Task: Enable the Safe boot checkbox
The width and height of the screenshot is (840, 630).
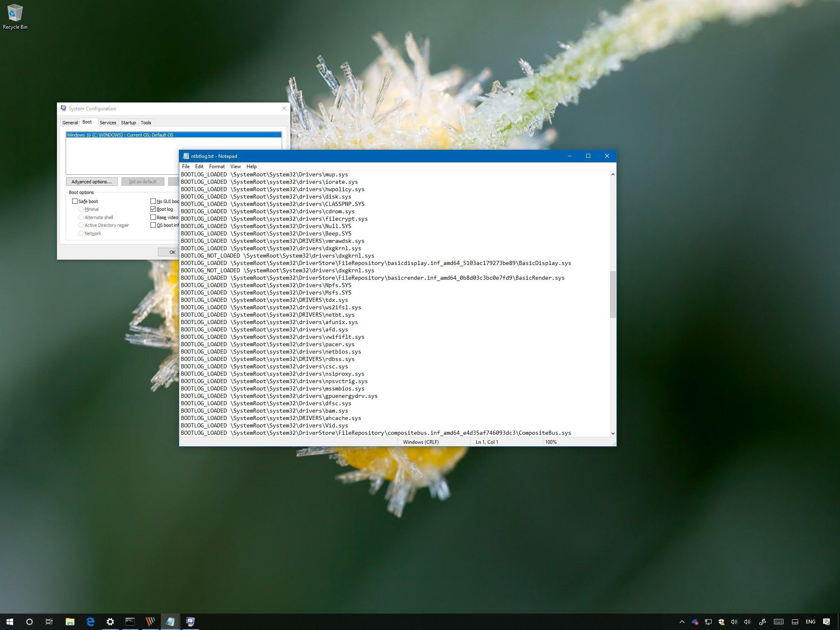Action: pos(75,201)
